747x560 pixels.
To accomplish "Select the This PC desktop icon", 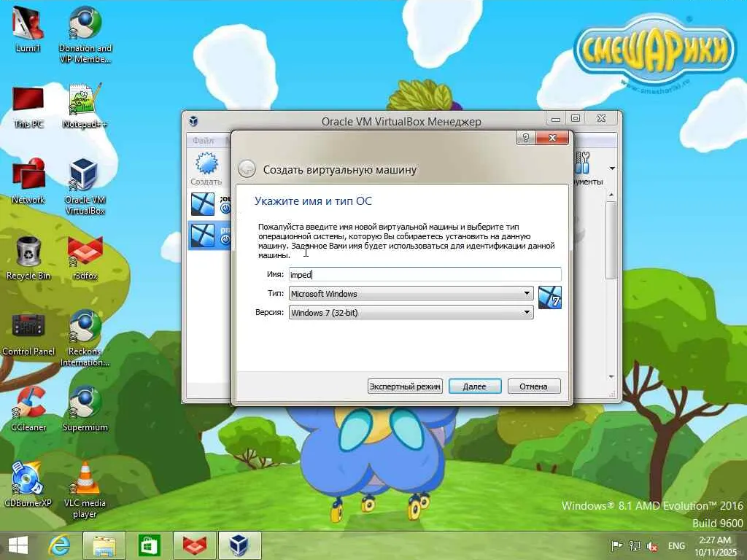I will [x=28, y=106].
